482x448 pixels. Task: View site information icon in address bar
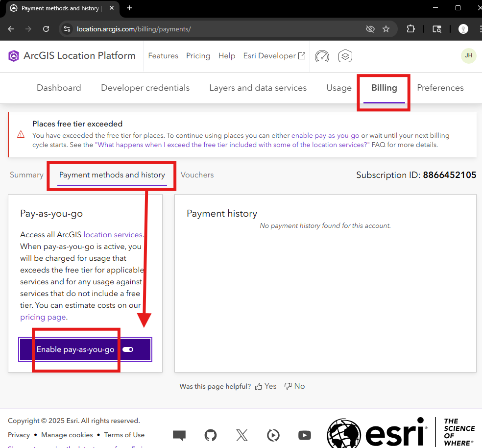(67, 29)
